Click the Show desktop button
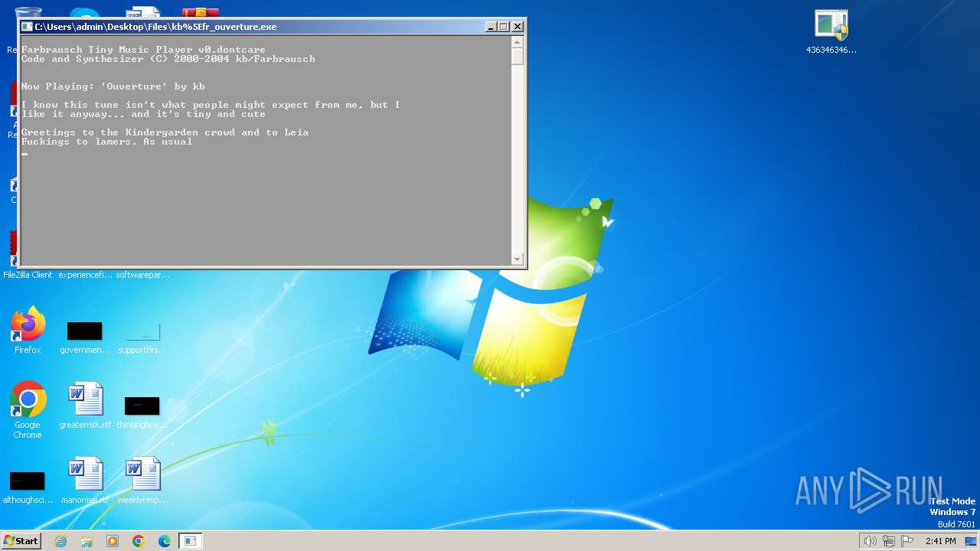Screen dimensions: 980x551 coord(972,541)
